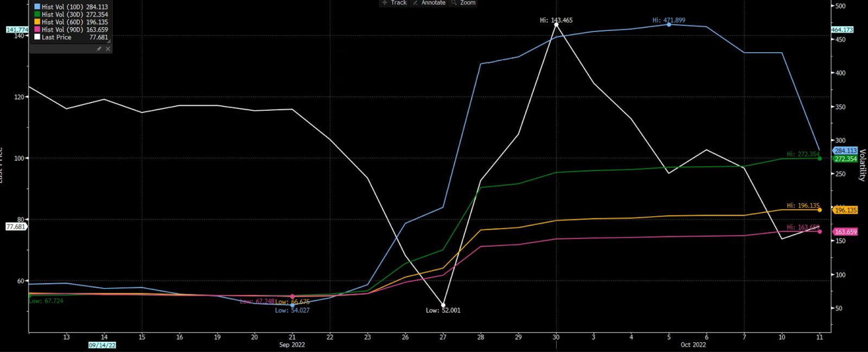868x352 pixels.
Task: Click the date 27 on the x-axis
Action: coord(443,337)
